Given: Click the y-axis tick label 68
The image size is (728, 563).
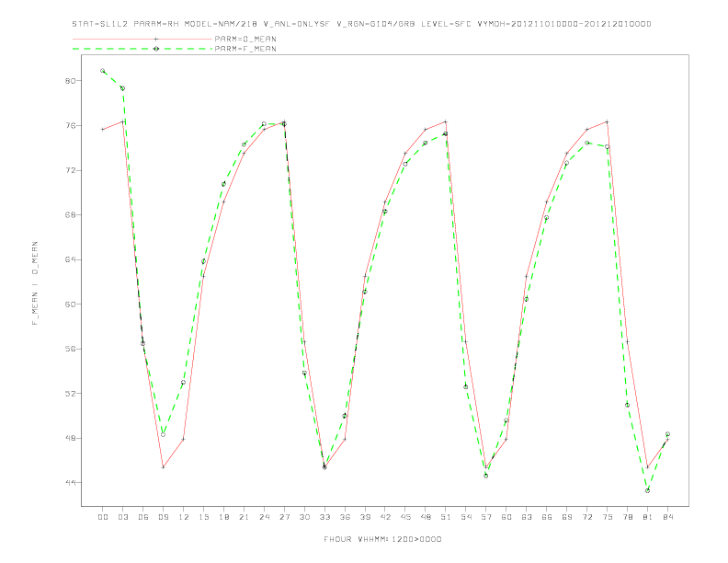Looking at the screenshot, I should click(70, 215).
